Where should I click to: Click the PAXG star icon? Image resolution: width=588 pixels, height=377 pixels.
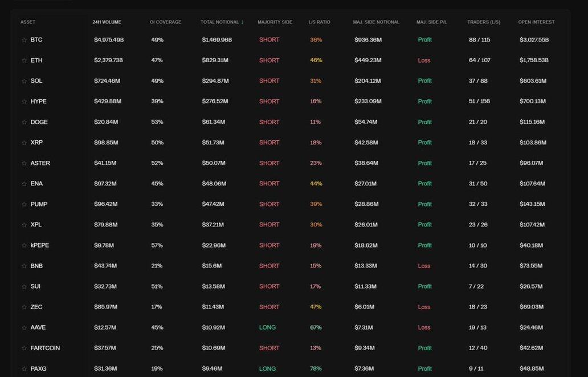(24, 368)
